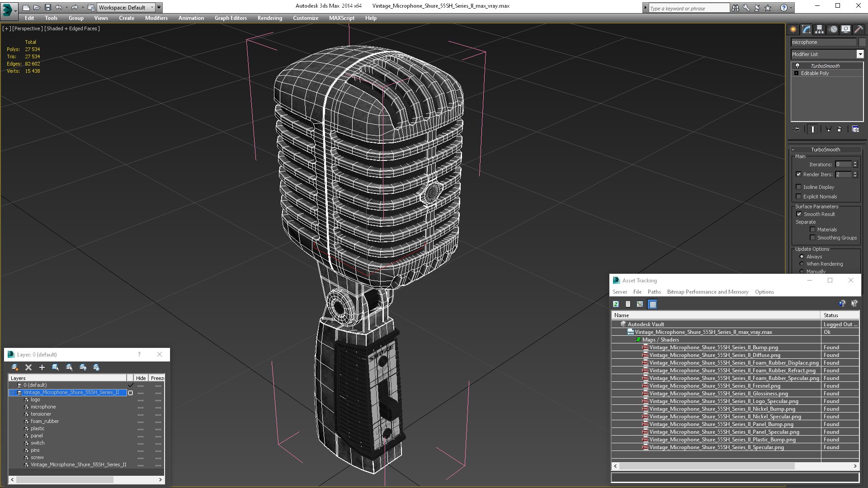Image resolution: width=868 pixels, height=488 pixels.
Task: Click the Pin Stack icon
Action: click(797, 129)
